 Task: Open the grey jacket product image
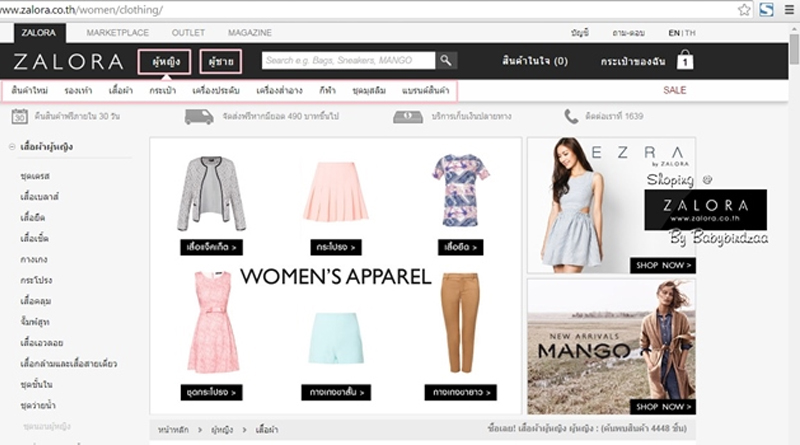click(x=211, y=193)
